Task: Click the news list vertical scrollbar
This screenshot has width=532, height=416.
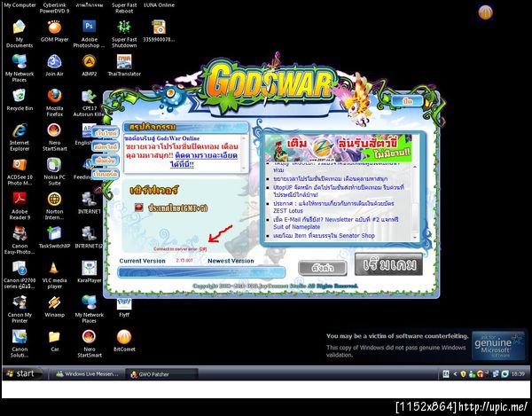Action: (x=415, y=202)
